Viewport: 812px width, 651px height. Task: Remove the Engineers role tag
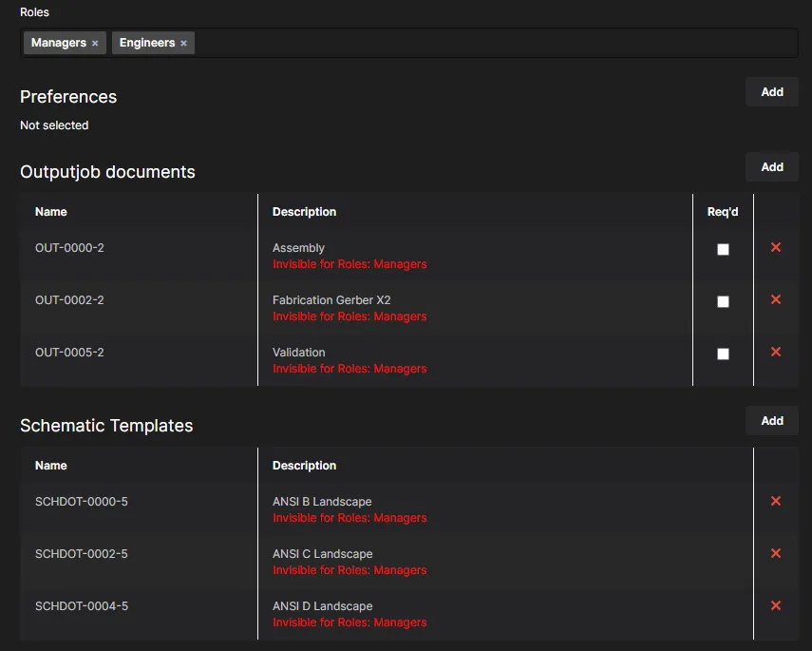click(x=183, y=44)
